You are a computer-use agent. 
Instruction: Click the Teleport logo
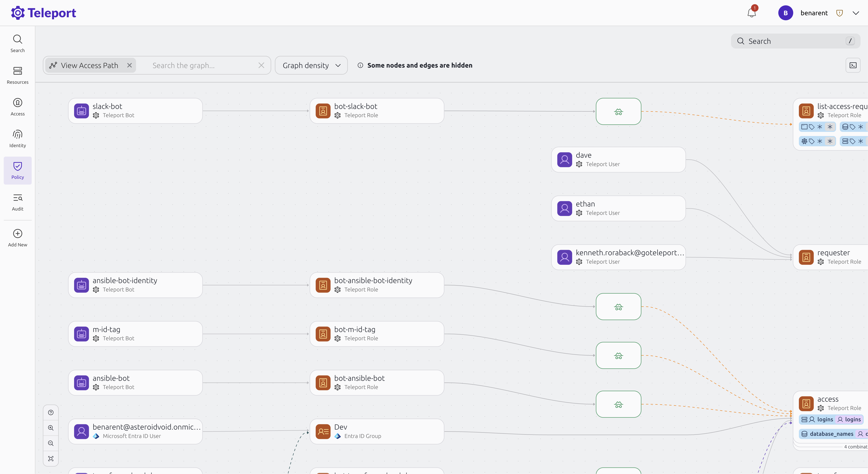tap(44, 13)
